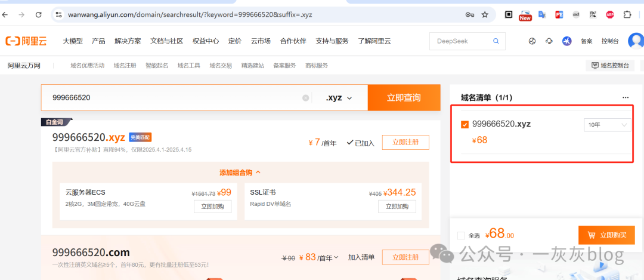Open the user avatar profile icon
644x280 pixels.
coord(636,41)
